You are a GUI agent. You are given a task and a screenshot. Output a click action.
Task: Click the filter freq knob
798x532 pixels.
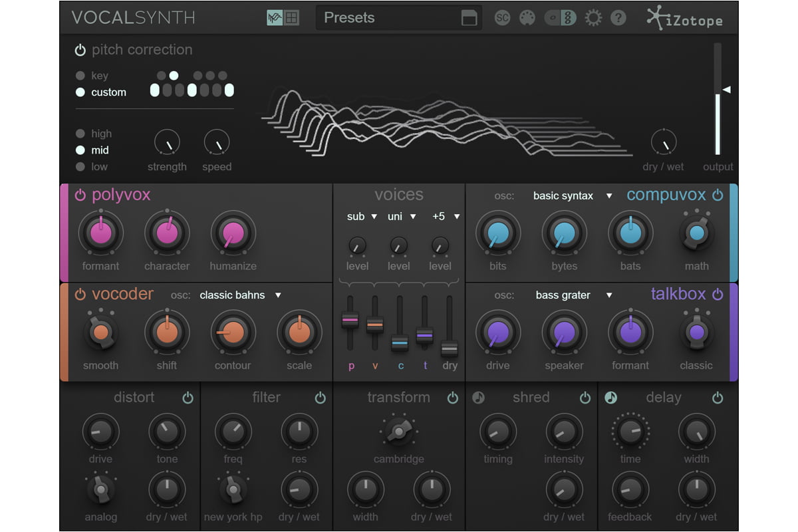233,432
